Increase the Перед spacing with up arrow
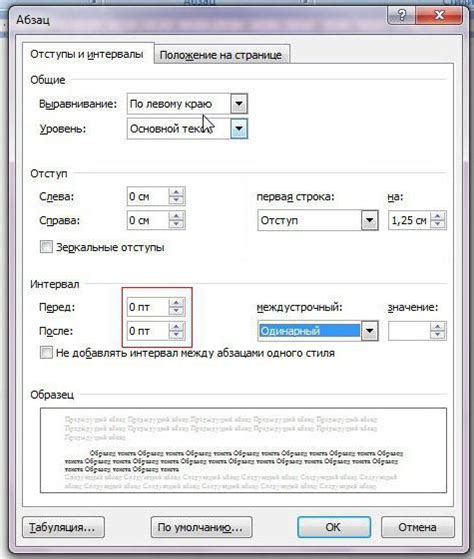 176,303
